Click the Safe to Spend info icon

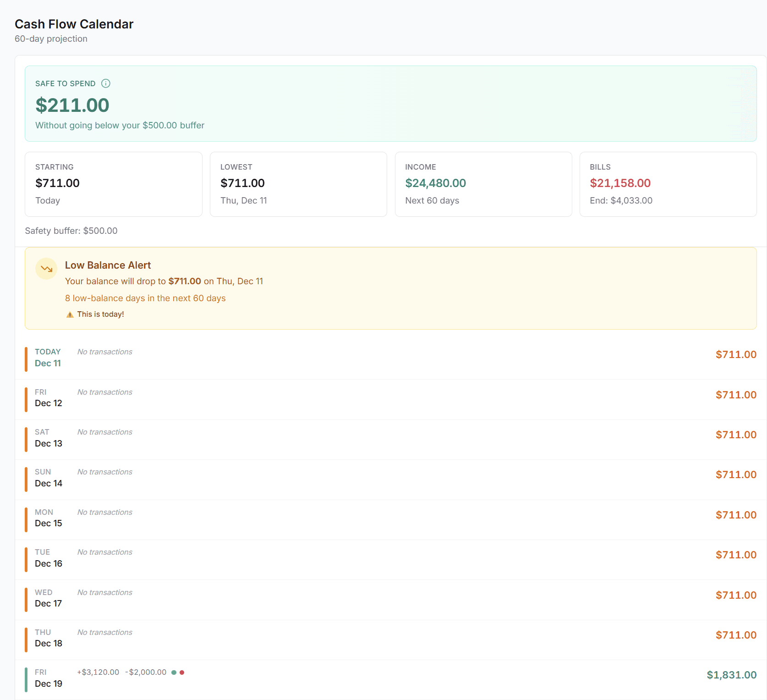[105, 83]
